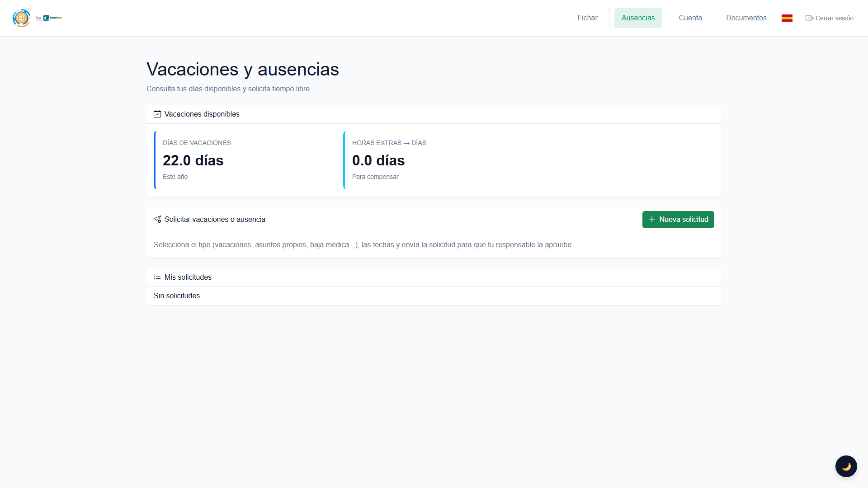The width and height of the screenshot is (868, 488).
Task: Open the Fichar tab
Action: (x=587, y=18)
